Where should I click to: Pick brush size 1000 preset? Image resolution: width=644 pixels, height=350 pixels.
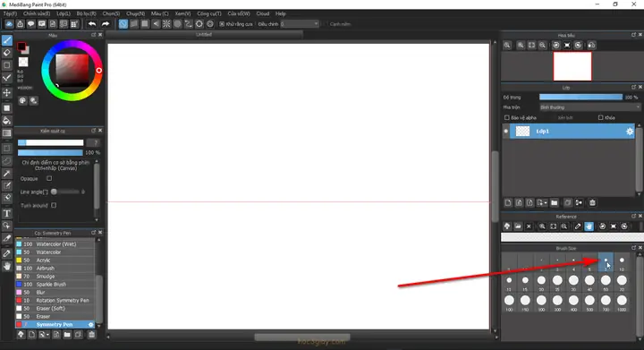tap(622, 303)
